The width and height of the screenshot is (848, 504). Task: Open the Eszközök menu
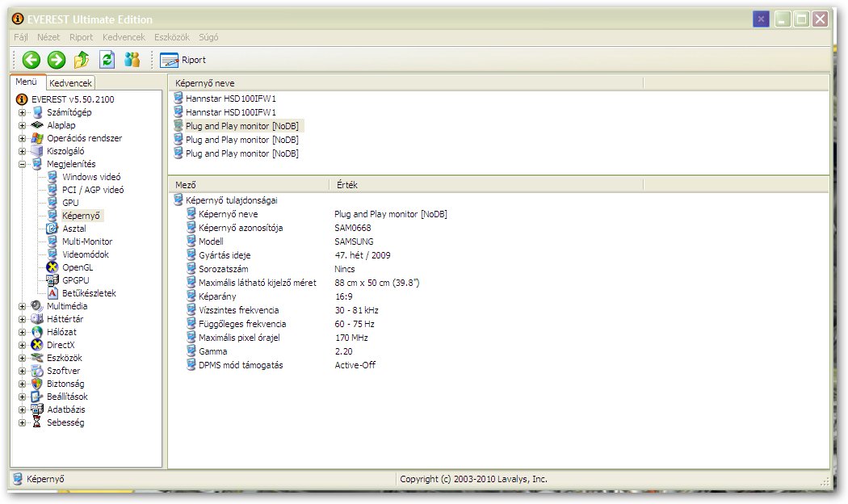(172, 37)
